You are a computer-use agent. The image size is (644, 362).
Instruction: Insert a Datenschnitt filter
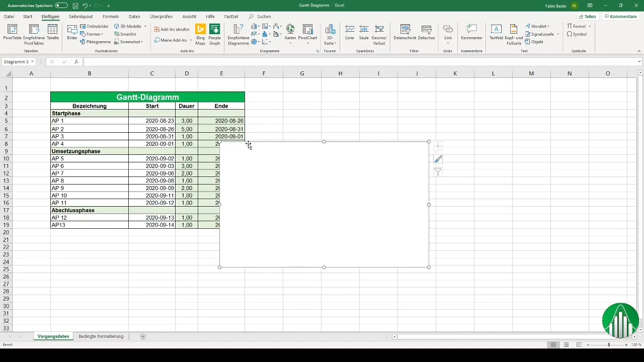point(405,33)
